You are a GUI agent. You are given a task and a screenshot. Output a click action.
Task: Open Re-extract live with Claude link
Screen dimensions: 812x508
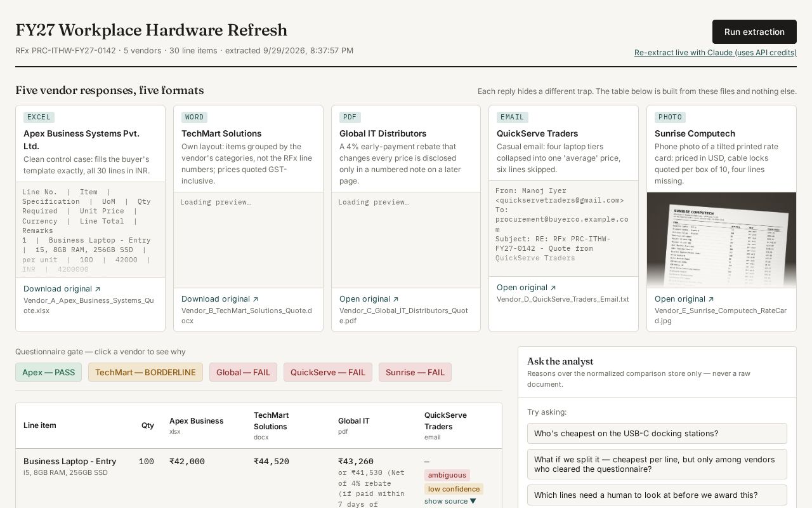(x=716, y=53)
